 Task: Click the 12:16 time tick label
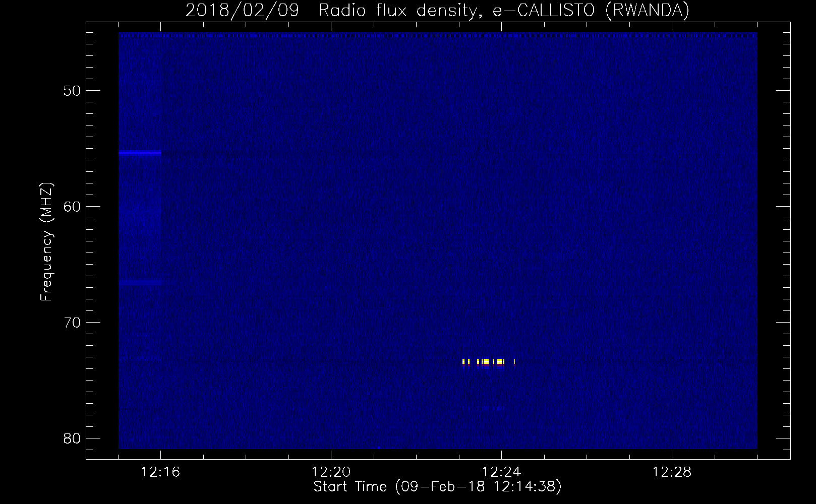pos(161,472)
